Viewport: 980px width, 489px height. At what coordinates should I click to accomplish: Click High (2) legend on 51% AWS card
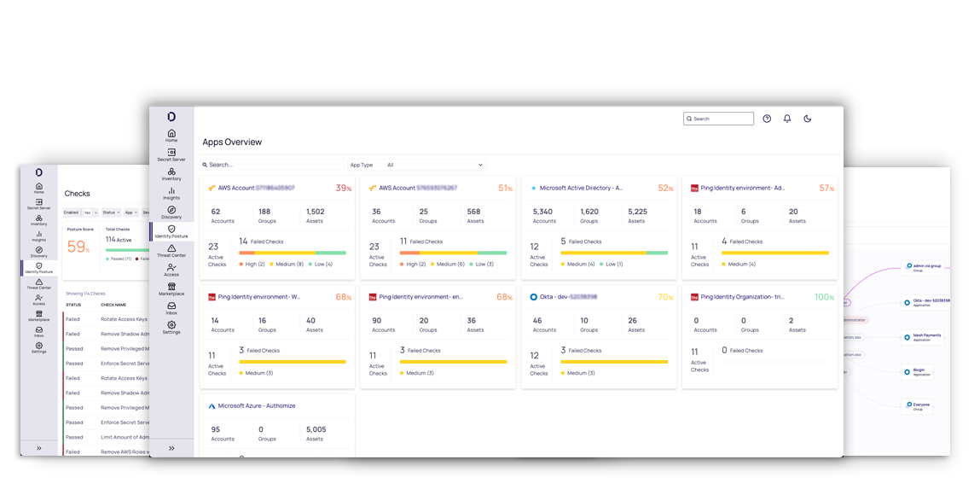(x=413, y=264)
